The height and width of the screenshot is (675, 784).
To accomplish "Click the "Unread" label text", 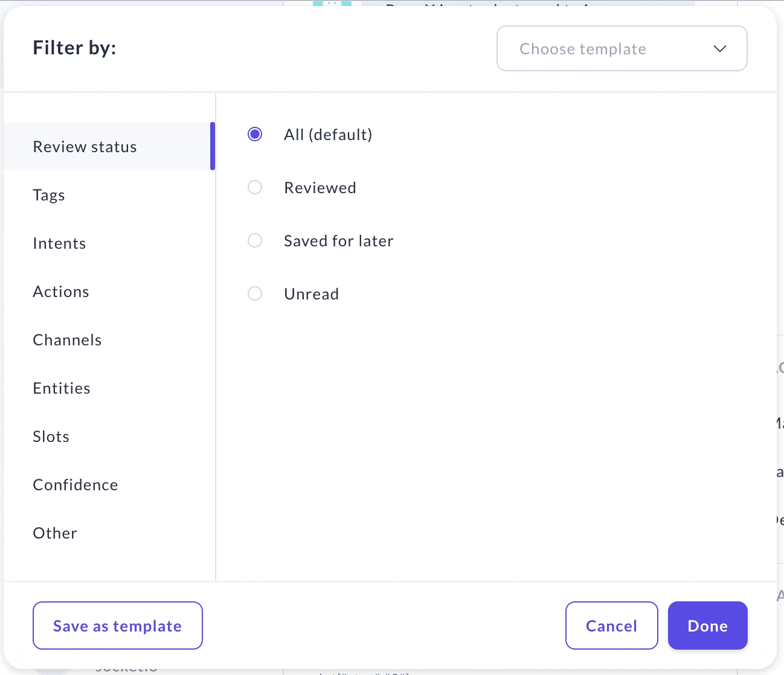I will (311, 293).
